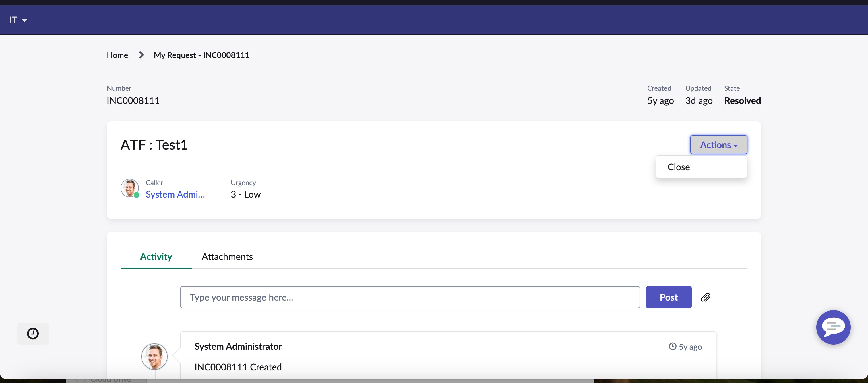Expand the IT menu dropdown
The width and height of the screenshot is (868, 383).
click(13, 20)
